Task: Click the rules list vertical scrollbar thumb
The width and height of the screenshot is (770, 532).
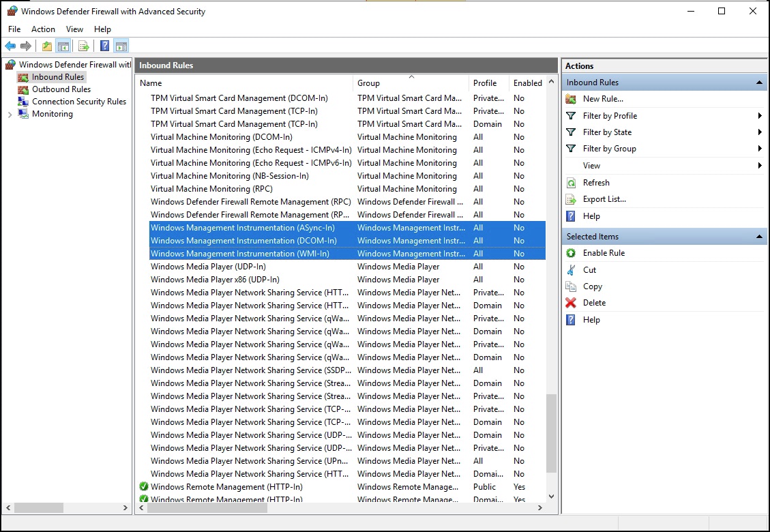Action: pos(552,432)
